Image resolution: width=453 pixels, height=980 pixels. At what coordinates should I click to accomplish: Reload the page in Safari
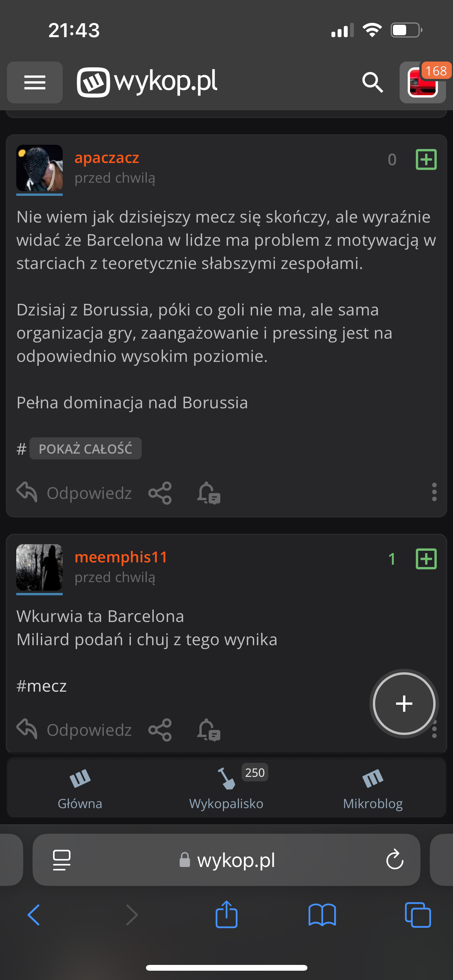(x=395, y=860)
